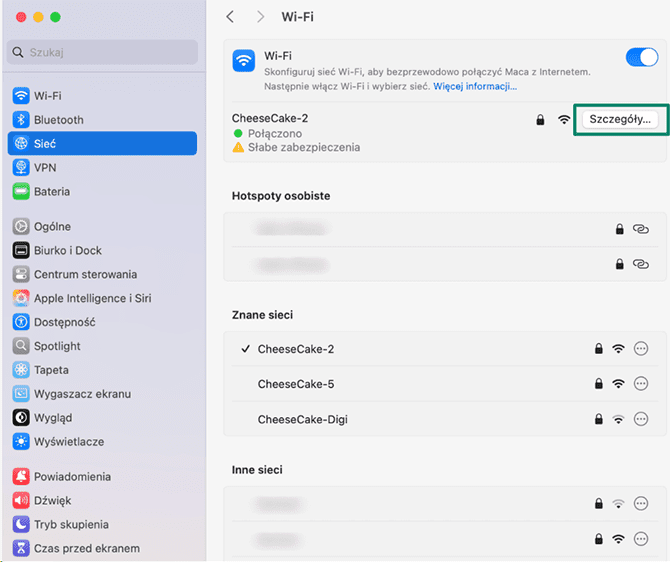Open Dostępność accessibility settings
Viewport: 670px width, 562px height.
(64, 323)
